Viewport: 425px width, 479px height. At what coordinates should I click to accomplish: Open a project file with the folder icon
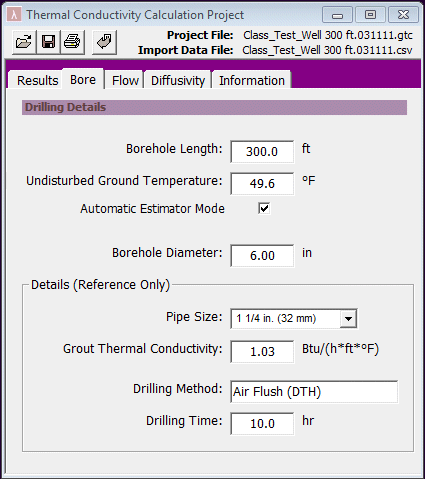(24, 42)
